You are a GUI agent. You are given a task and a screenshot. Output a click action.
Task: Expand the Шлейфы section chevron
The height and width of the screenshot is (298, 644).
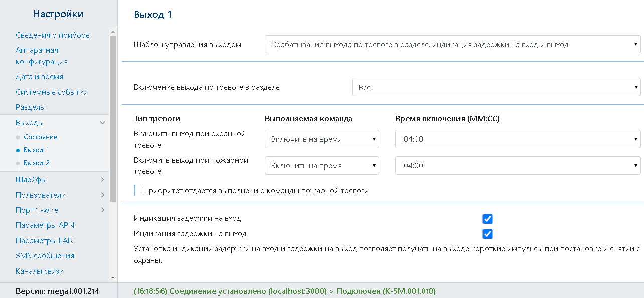click(x=102, y=180)
